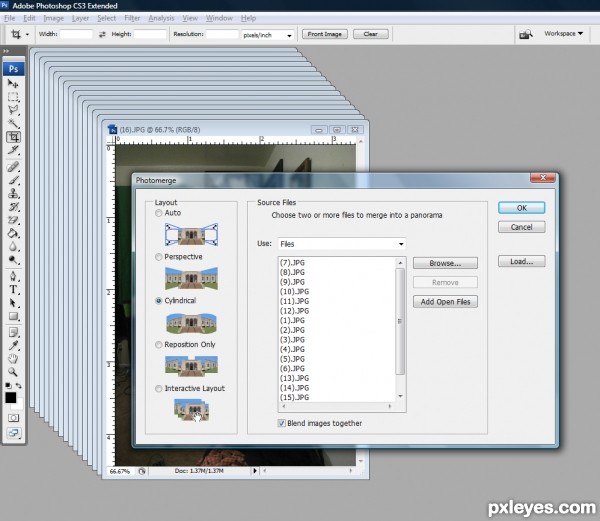Image resolution: width=600 pixels, height=521 pixels.
Task: Open the Layer menu
Action: (80, 18)
